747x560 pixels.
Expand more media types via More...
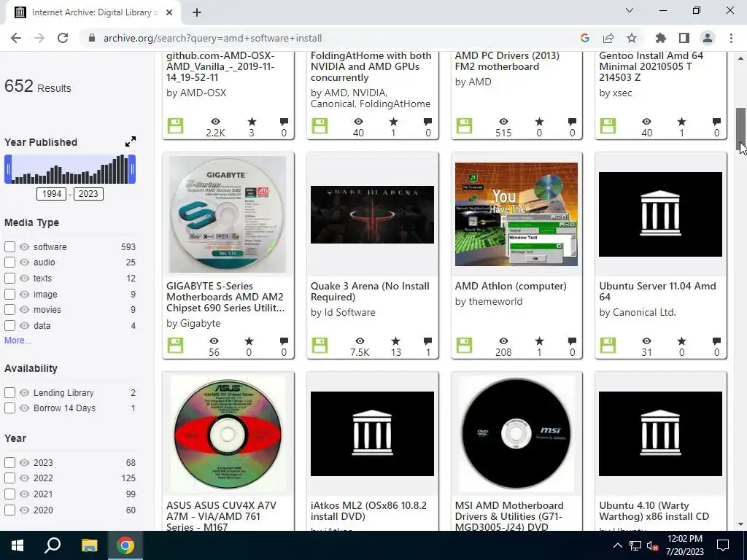18,341
